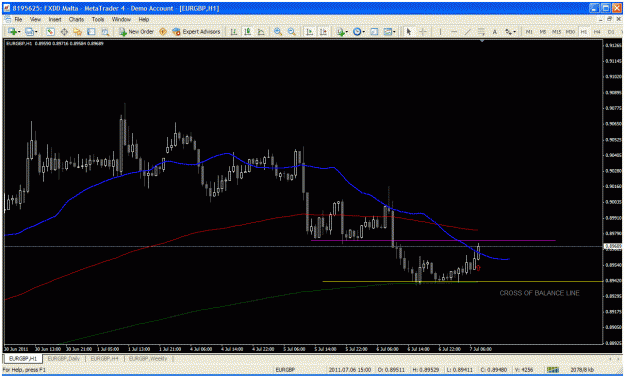Select the Horizontal Line drawing tool
The height and width of the screenshot is (376, 625).
454,31
